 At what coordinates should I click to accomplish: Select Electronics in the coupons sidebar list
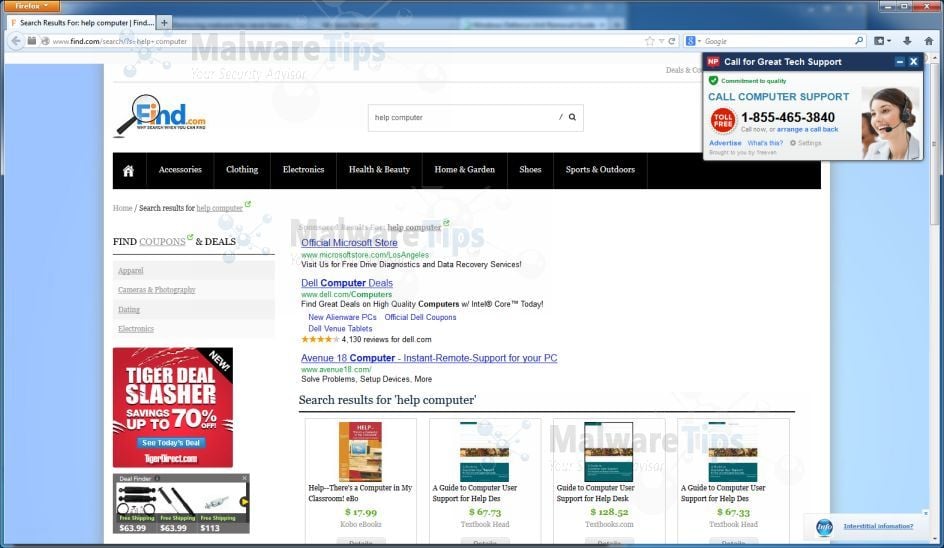136,329
